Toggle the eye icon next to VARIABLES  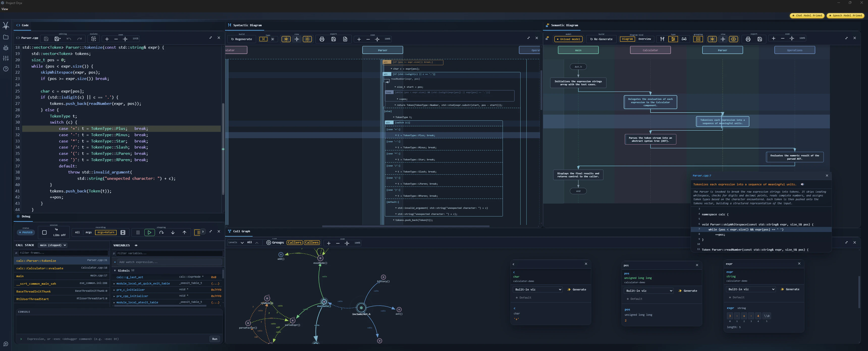tap(136, 245)
